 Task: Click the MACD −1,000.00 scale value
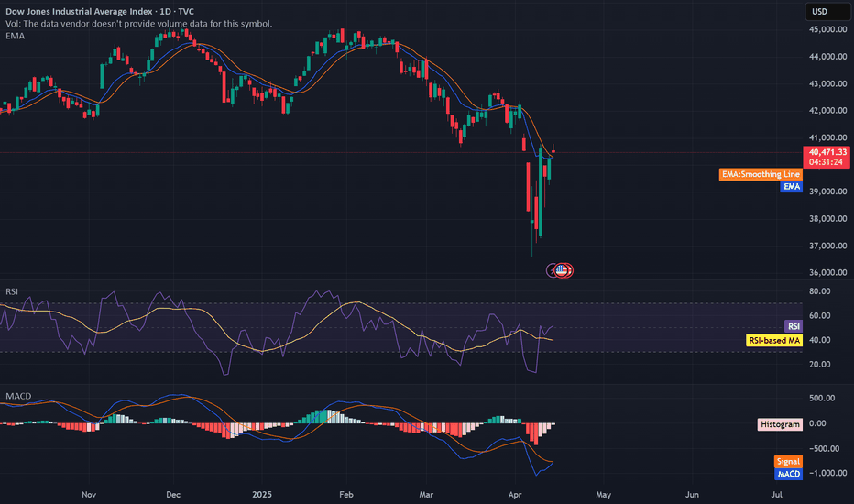point(827,474)
